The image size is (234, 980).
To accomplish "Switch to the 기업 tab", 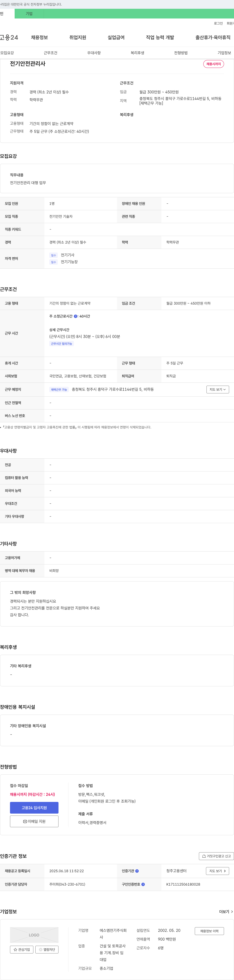I will pyautogui.click(x=29, y=14).
